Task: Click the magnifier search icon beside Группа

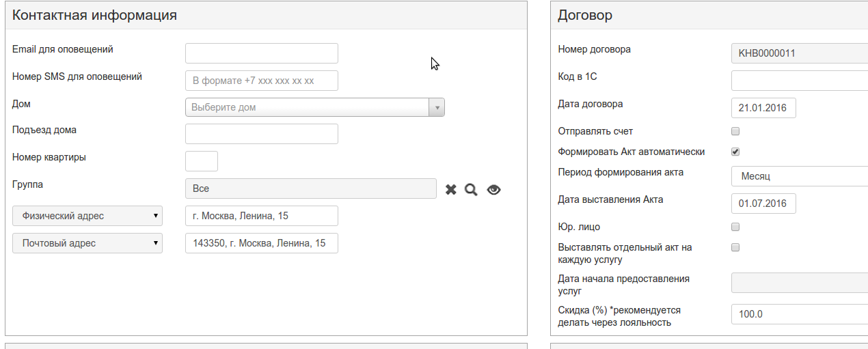Action: (x=471, y=190)
